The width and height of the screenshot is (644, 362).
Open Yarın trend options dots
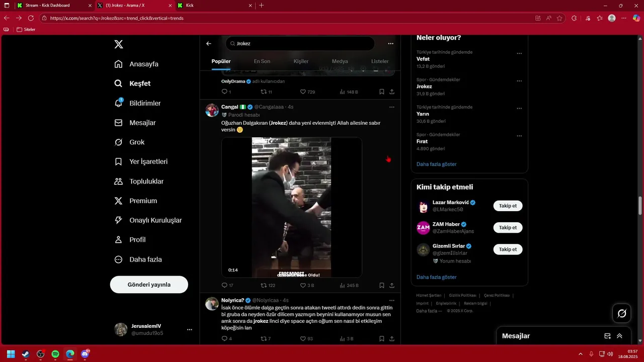(519, 108)
